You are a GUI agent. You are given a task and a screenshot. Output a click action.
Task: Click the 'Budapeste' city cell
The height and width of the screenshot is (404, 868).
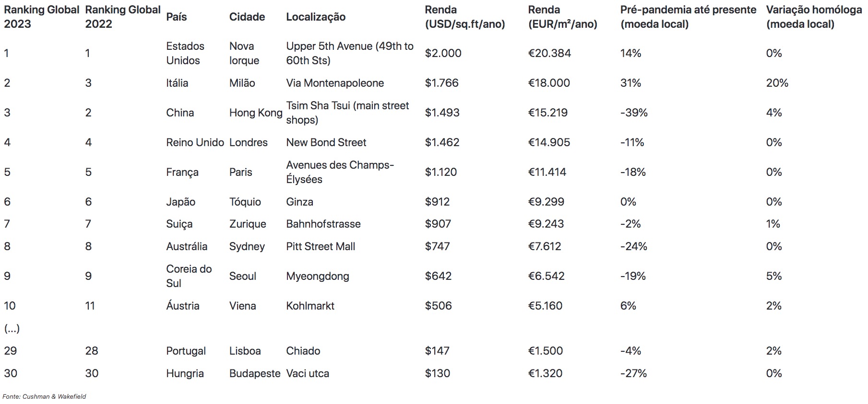(x=254, y=373)
